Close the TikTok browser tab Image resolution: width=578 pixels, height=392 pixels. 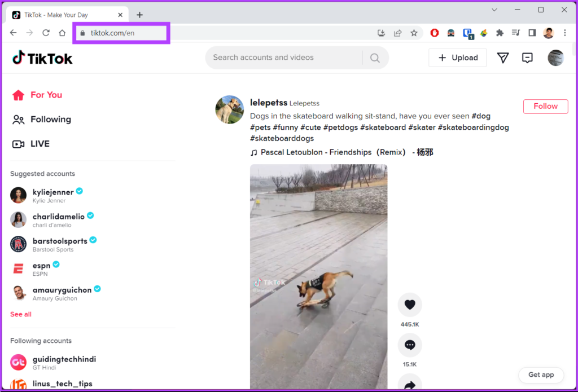click(x=120, y=15)
